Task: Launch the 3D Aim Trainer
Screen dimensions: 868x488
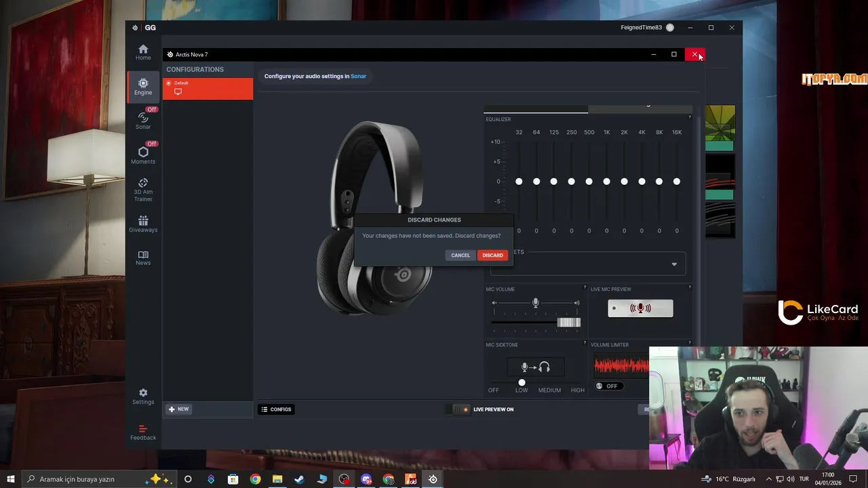Action: tap(143, 190)
